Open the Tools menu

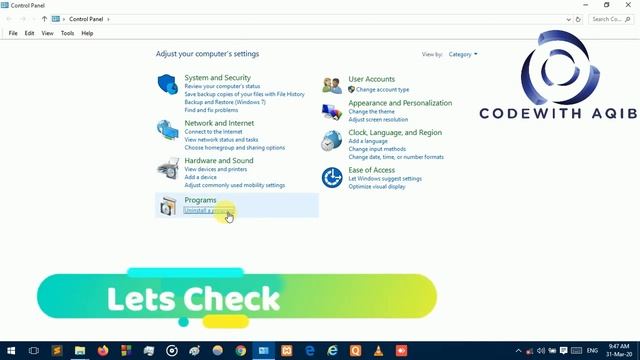[67, 33]
